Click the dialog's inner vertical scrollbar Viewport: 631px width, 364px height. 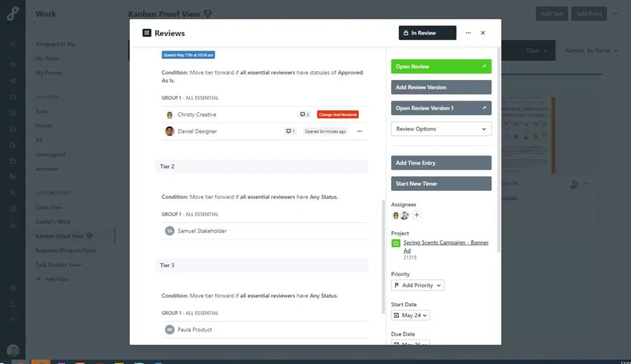pos(383,257)
